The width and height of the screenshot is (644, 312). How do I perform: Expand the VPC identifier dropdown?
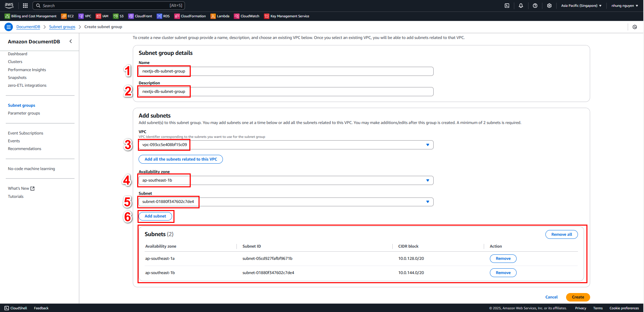[x=286, y=145]
